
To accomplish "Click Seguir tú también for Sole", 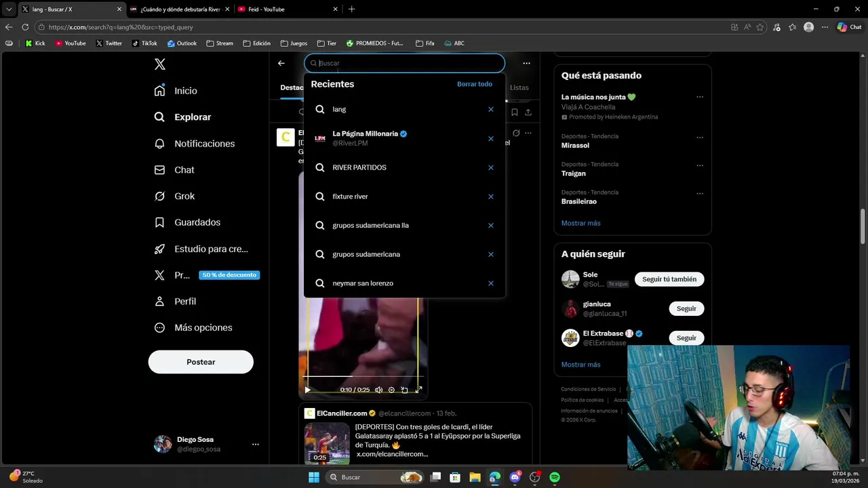I will [669, 279].
